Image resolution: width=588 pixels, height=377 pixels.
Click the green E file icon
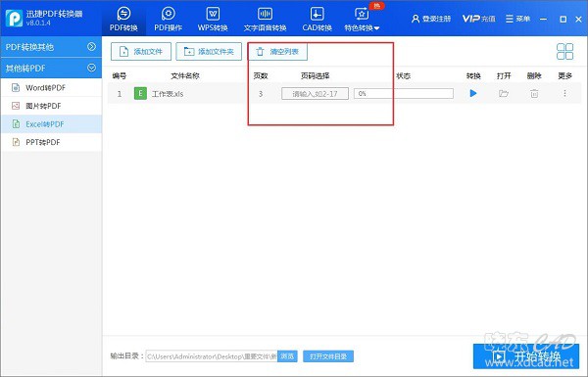click(140, 93)
